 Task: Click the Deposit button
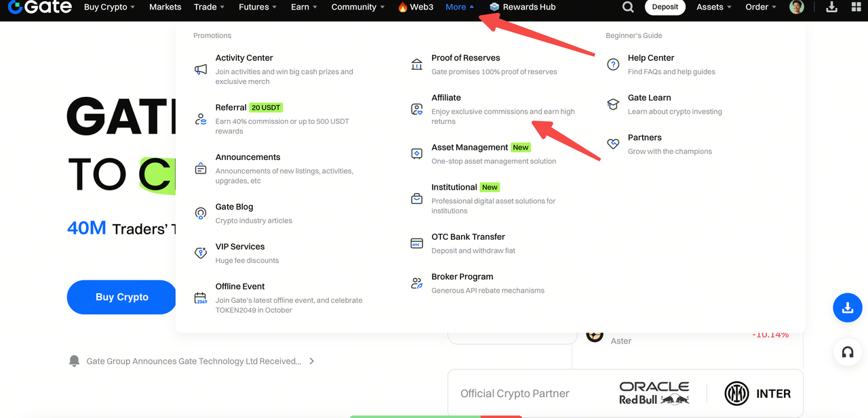[x=665, y=7]
